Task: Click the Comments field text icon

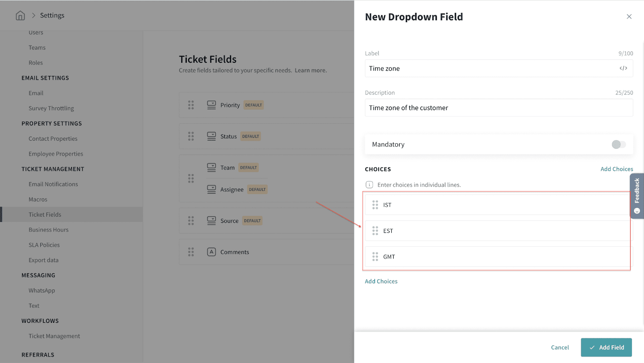Action: 211,252
